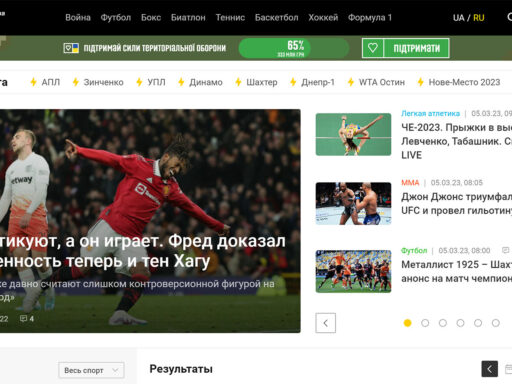Open the ЧЕ-2023 Прыжки article headline
The width and height of the screenshot is (512, 384).
tap(456, 141)
